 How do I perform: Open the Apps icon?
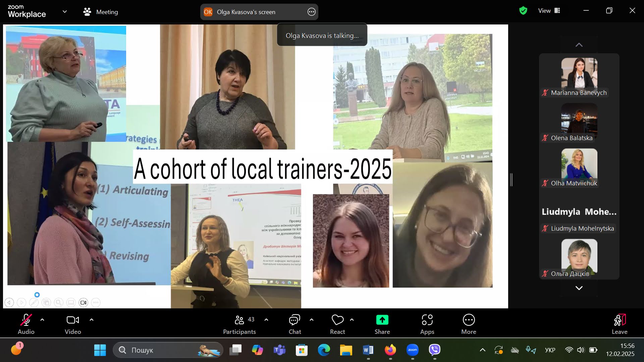(427, 320)
